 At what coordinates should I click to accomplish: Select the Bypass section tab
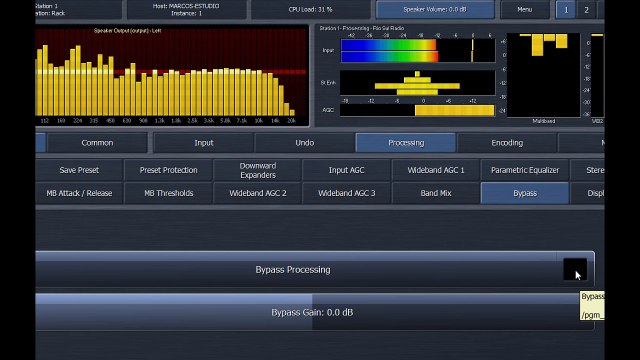click(x=525, y=193)
